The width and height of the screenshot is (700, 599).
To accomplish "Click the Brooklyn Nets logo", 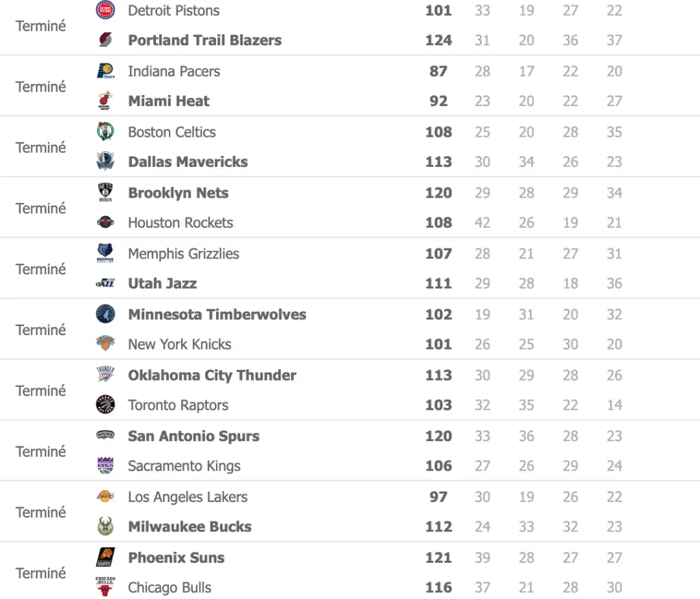I will [105, 193].
